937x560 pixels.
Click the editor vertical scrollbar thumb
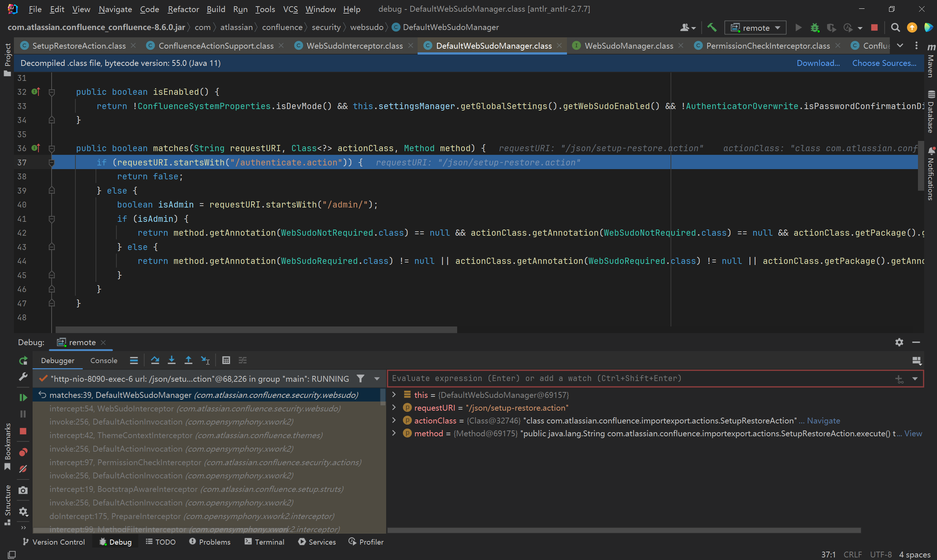tap(921, 166)
